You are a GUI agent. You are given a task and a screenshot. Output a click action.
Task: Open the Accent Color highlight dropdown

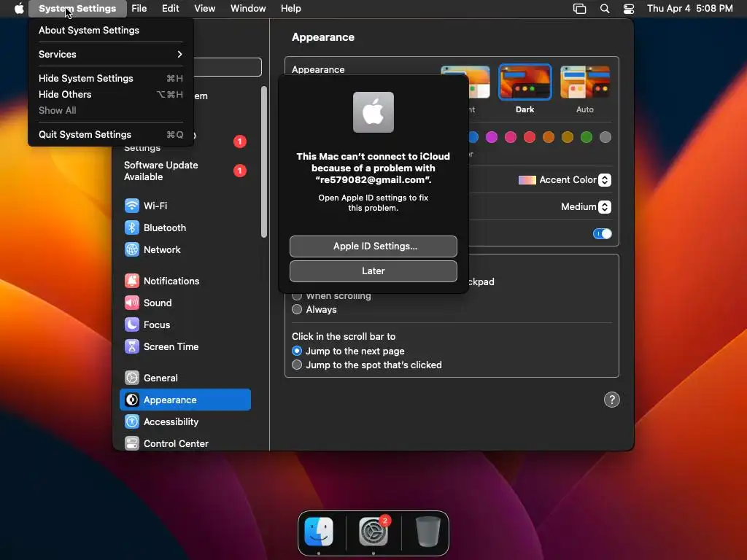[x=605, y=180]
